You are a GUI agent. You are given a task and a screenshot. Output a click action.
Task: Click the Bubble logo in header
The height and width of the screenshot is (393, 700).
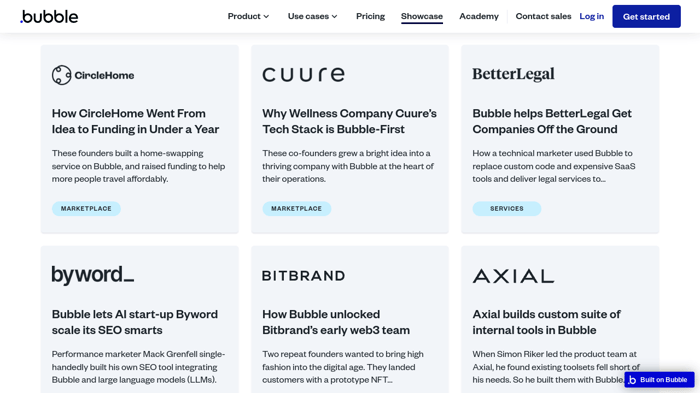coord(49,17)
